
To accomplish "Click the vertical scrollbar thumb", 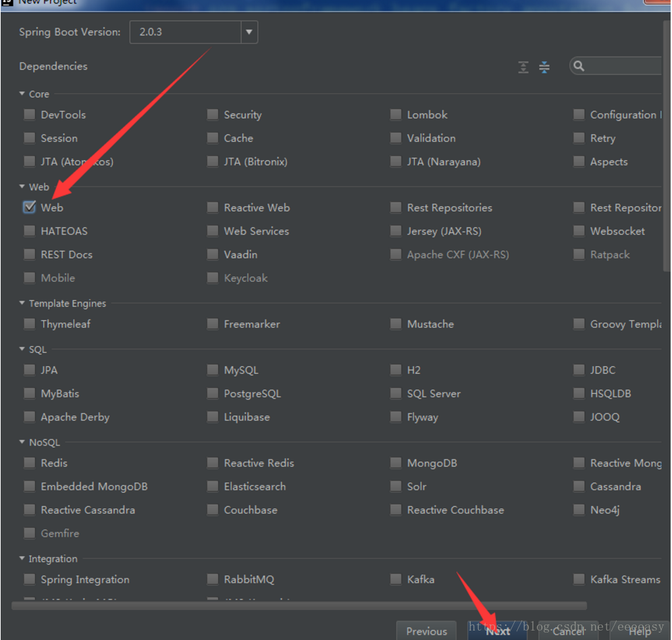I will 667,146.
